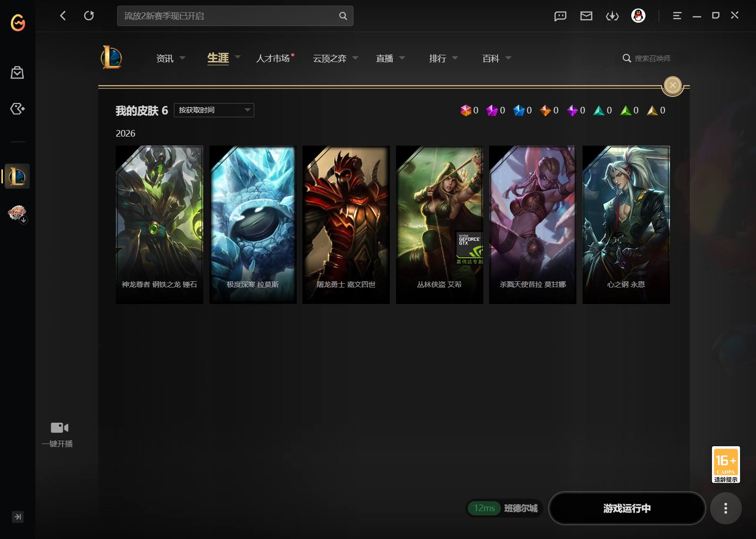
Task: Click the teal triangle gem icon
Action: [x=599, y=110]
